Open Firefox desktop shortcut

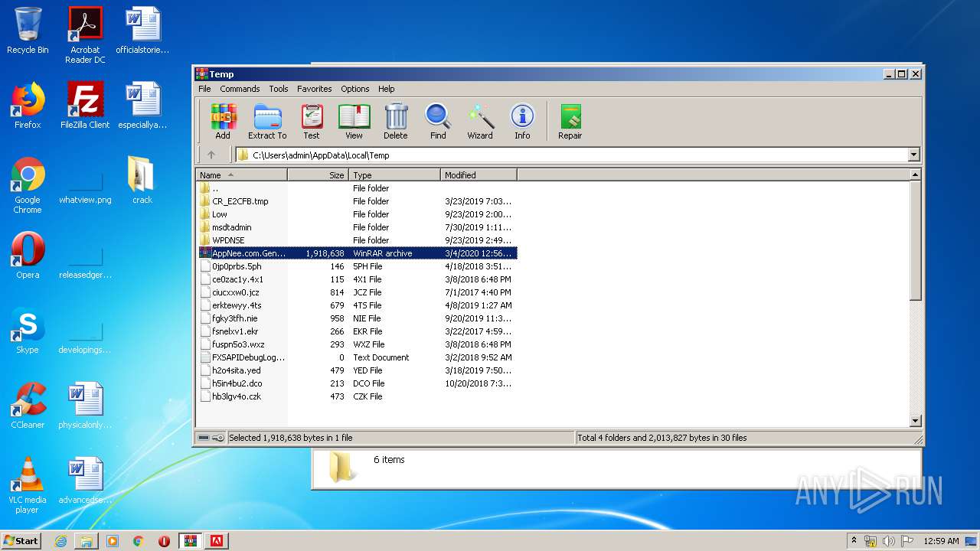[x=28, y=105]
